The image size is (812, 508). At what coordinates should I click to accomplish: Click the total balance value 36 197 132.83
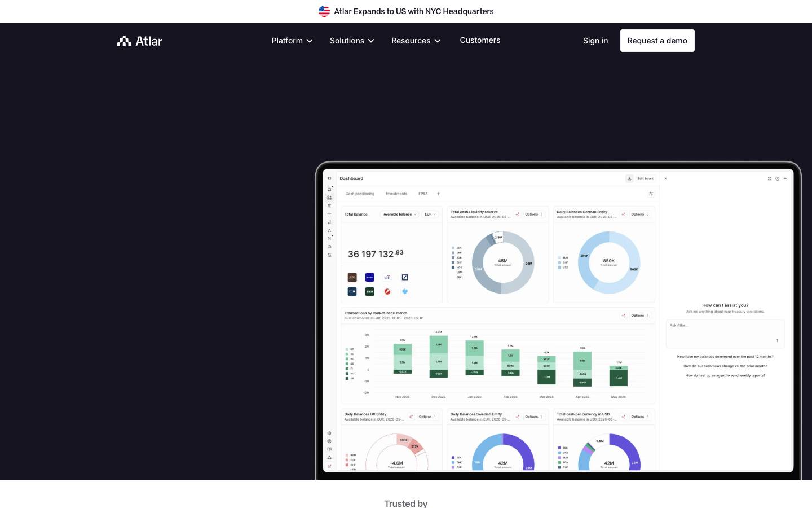coord(376,254)
